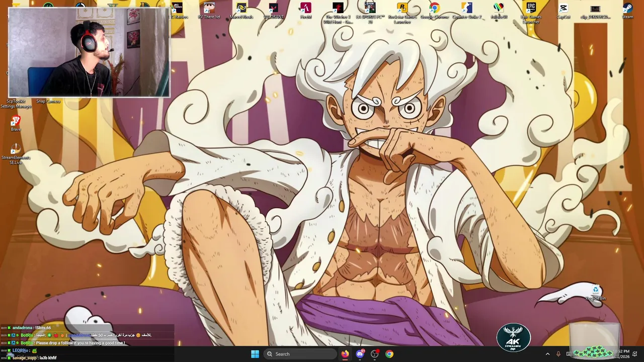
Task: Open Firefox from the taskbar
Action: (345, 354)
